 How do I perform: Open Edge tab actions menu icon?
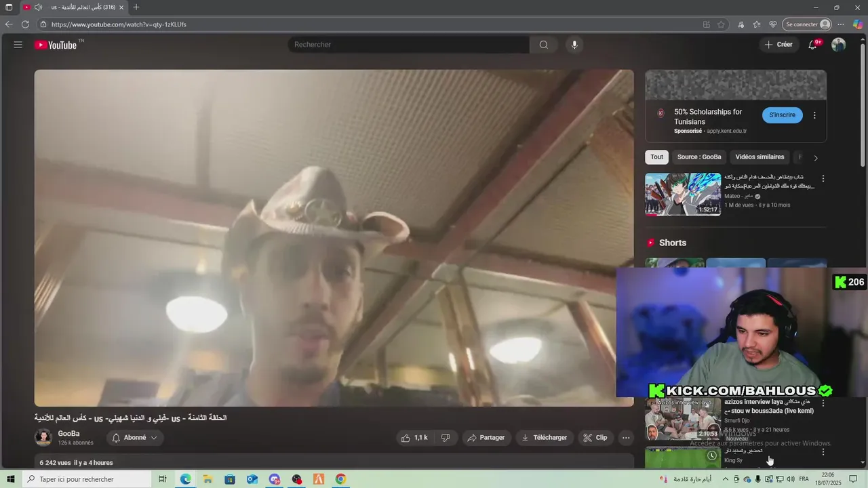click(x=9, y=7)
